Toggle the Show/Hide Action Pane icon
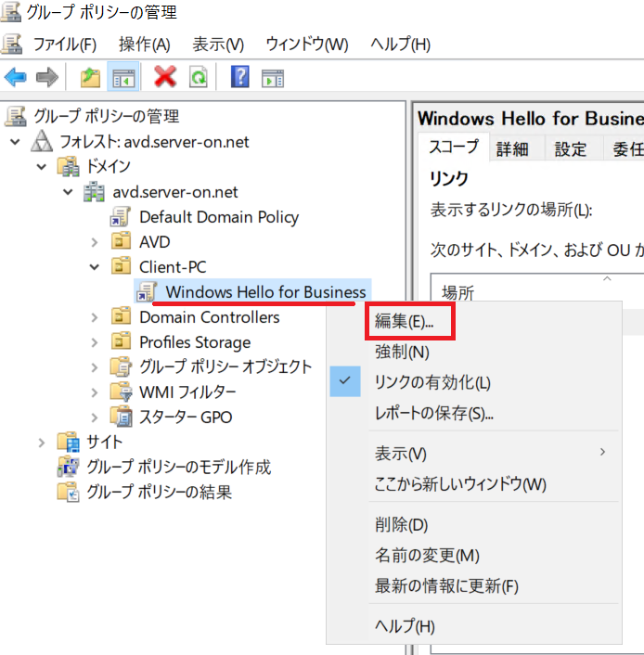 (273, 78)
